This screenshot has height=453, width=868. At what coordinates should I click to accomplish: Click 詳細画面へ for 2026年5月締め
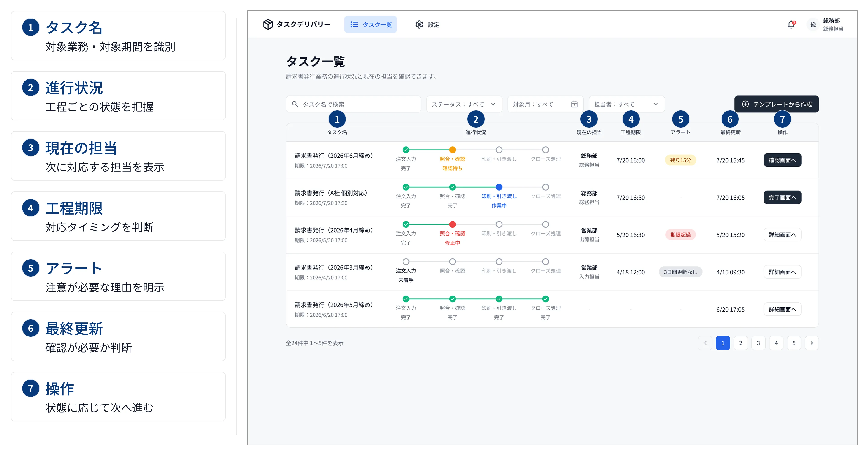point(782,309)
